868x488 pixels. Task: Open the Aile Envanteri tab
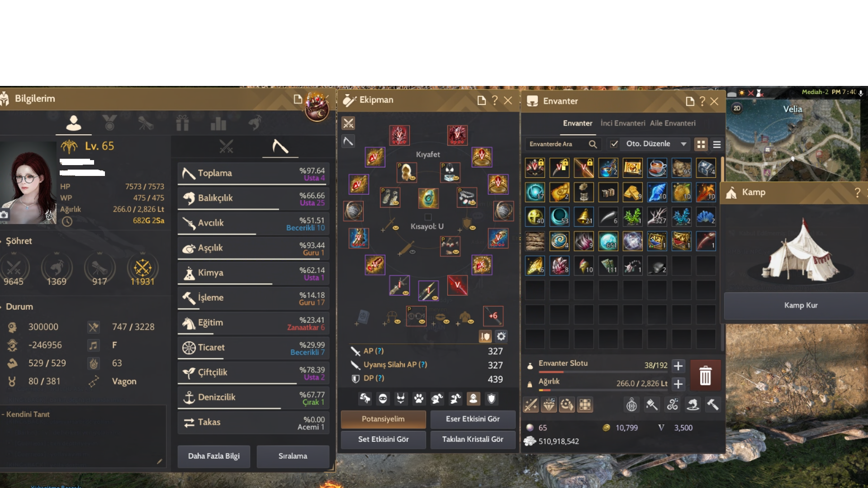coord(673,123)
